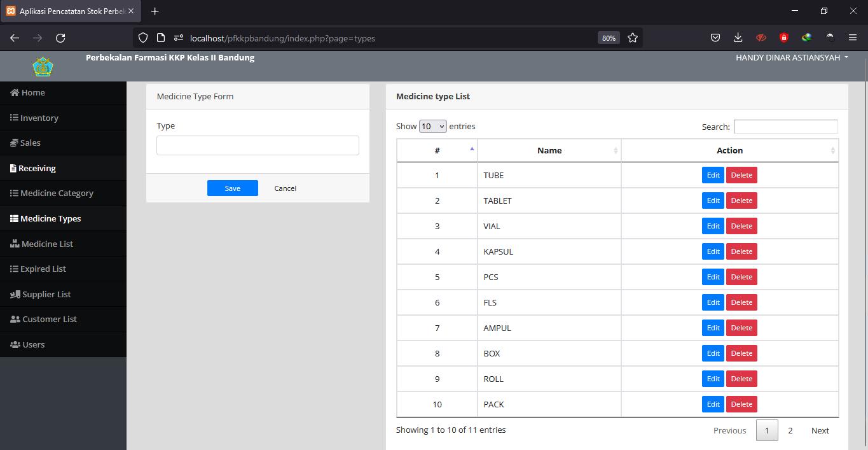Edit the TABLET medicine type
868x450 pixels.
point(713,200)
